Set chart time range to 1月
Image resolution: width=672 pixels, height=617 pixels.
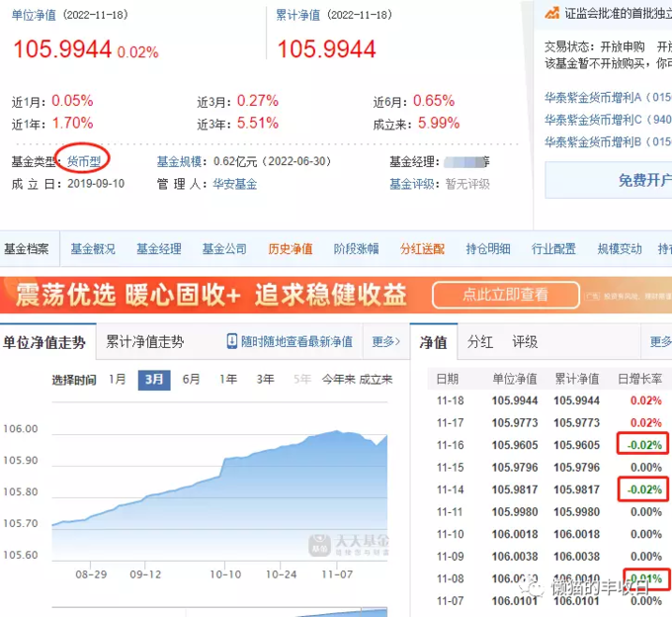117,380
